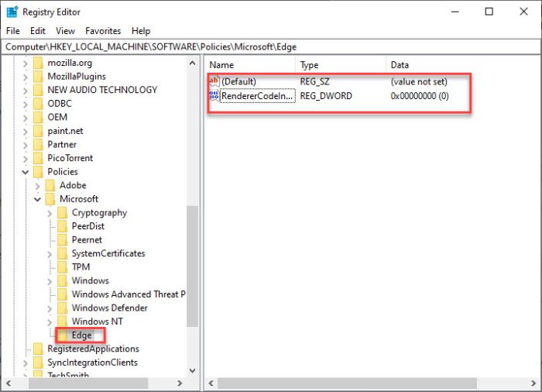Viewport: 542px width, 392px height.
Task: Click tree pane horizontal scrollbar left arrow
Action: point(9,383)
